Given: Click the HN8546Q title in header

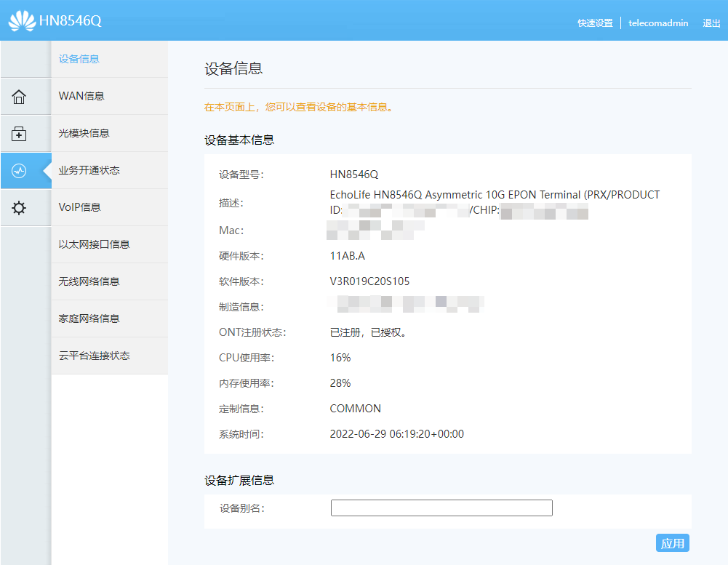Looking at the screenshot, I should coord(71,20).
